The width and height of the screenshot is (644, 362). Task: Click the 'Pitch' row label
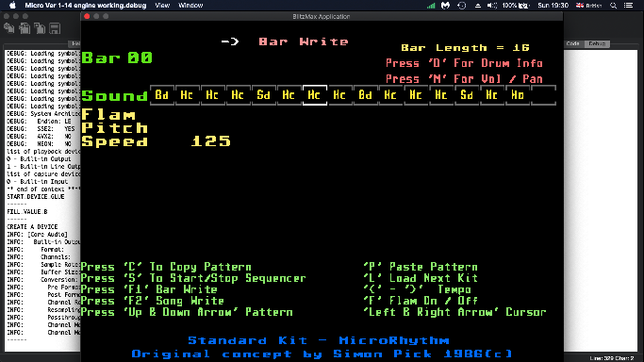pos(115,128)
